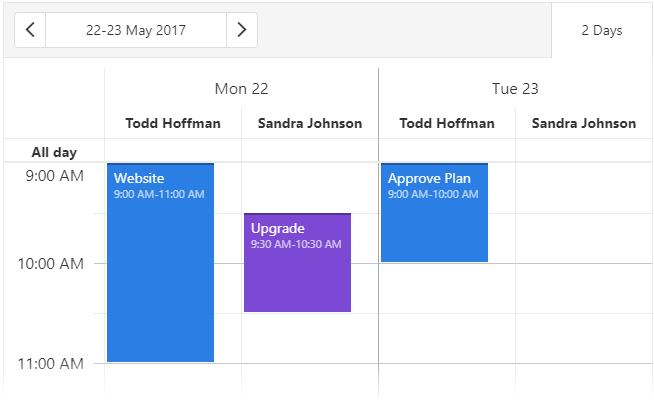This screenshot has width=654, height=401.
Task: Go to previous date range arrow
Action: click(30, 30)
